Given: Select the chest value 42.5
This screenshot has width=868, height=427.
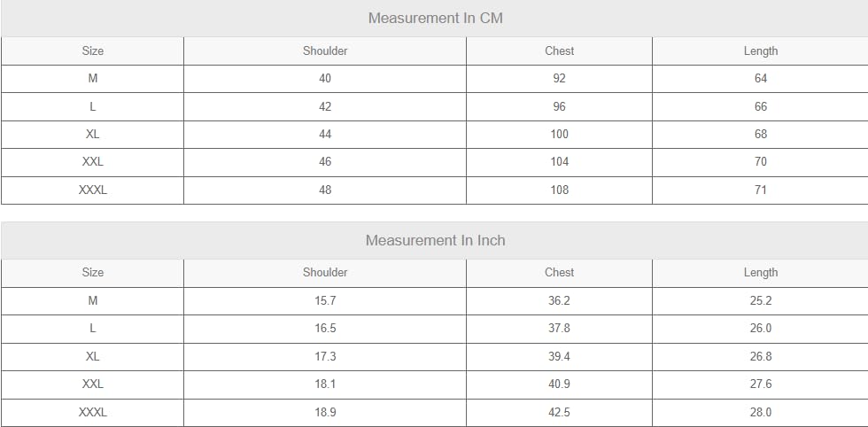Looking at the screenshot, I should point(559,412).
